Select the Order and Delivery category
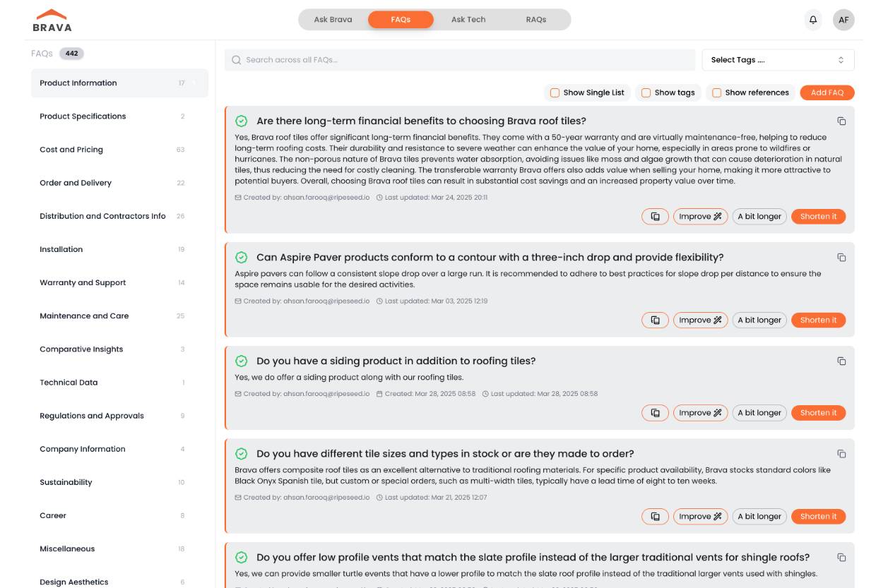888x588 pixels. (119, 183)
